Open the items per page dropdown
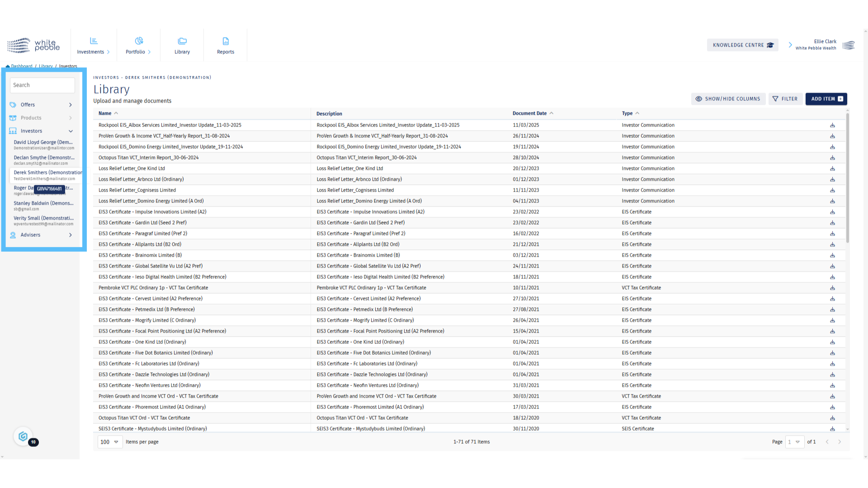 tap(110, 442)
